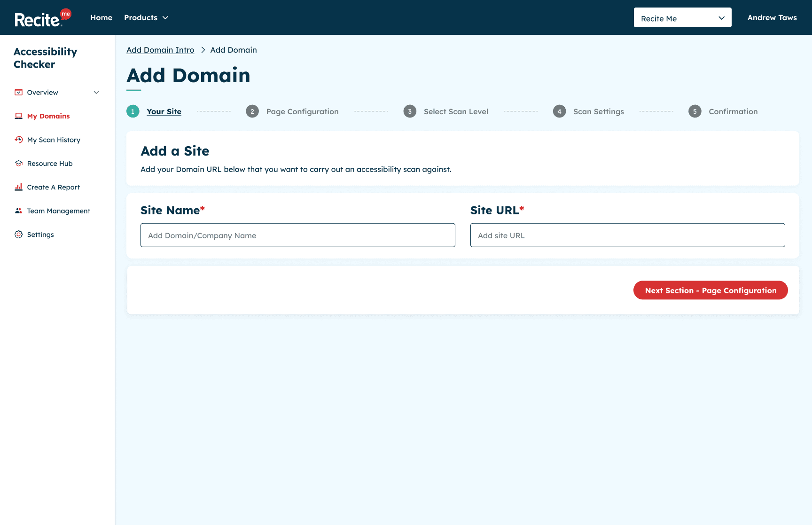Image resolution: width=812 pixels, height=525 pixels.
Task: Select My Domains in sidebar
Action: pos(48,116)
